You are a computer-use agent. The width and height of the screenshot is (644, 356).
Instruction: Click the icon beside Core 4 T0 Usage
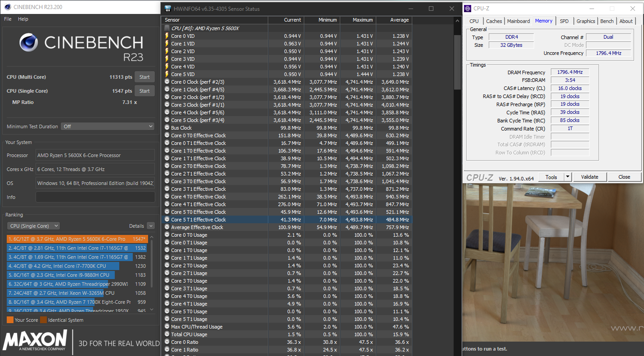point(167,296)
